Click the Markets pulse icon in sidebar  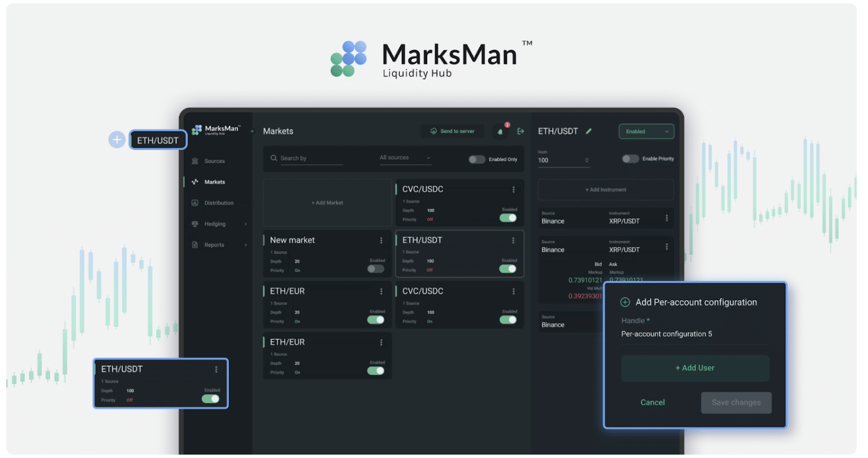195,182
